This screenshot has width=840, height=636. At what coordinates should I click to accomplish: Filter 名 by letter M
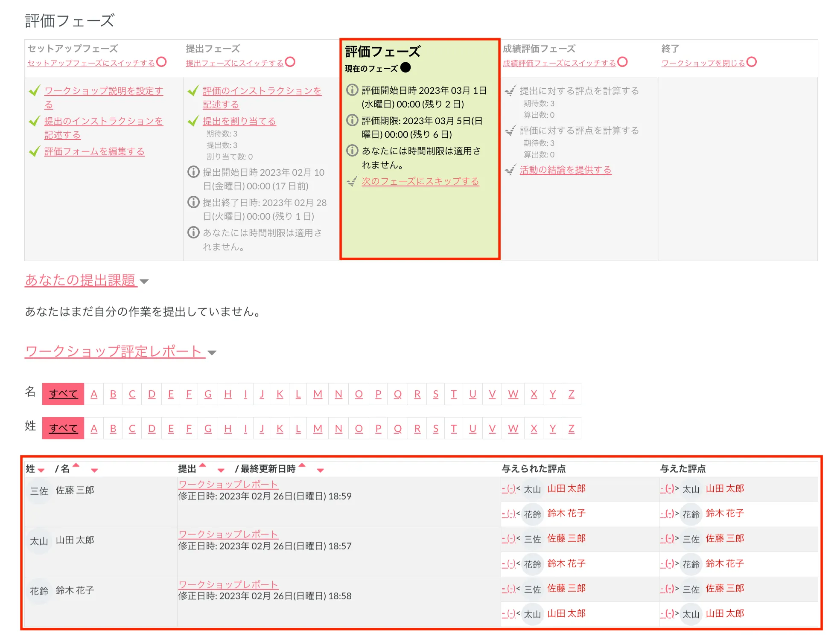coord(318,394)
